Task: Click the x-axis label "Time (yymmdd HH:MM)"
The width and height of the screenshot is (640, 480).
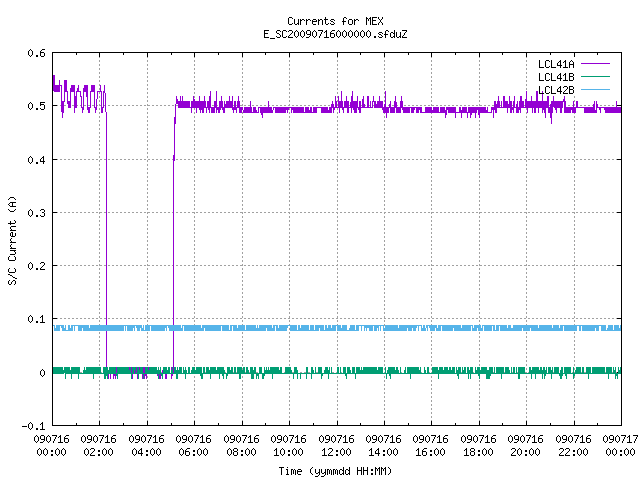Action: pyautogui.click(x=335, y=471)
